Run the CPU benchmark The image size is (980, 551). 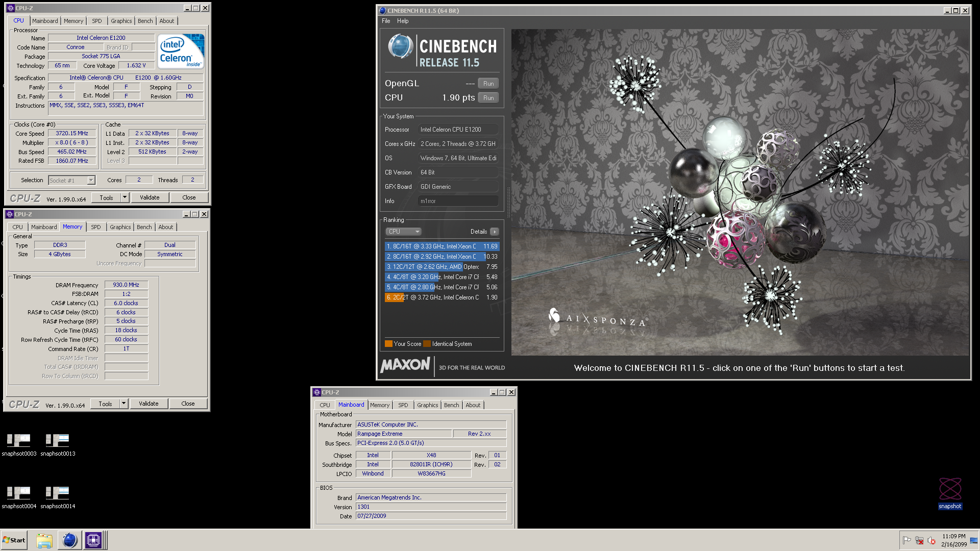488,98
